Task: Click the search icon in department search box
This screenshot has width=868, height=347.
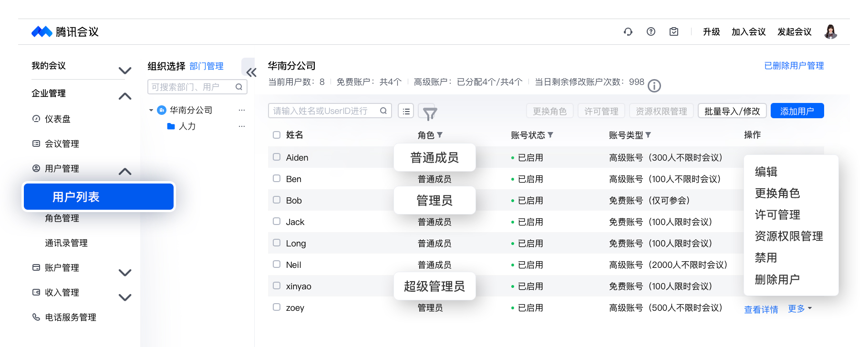Action: tap(239, 87)
